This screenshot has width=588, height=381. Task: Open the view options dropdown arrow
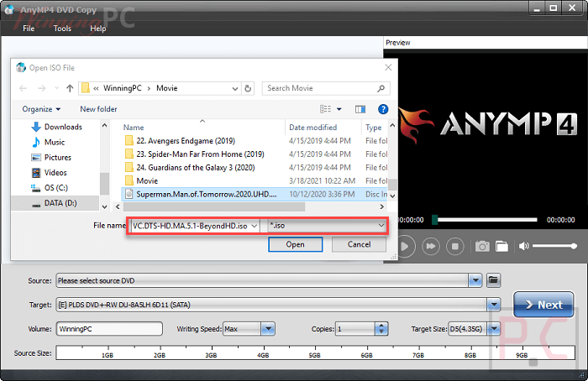[x=339, y=109]
